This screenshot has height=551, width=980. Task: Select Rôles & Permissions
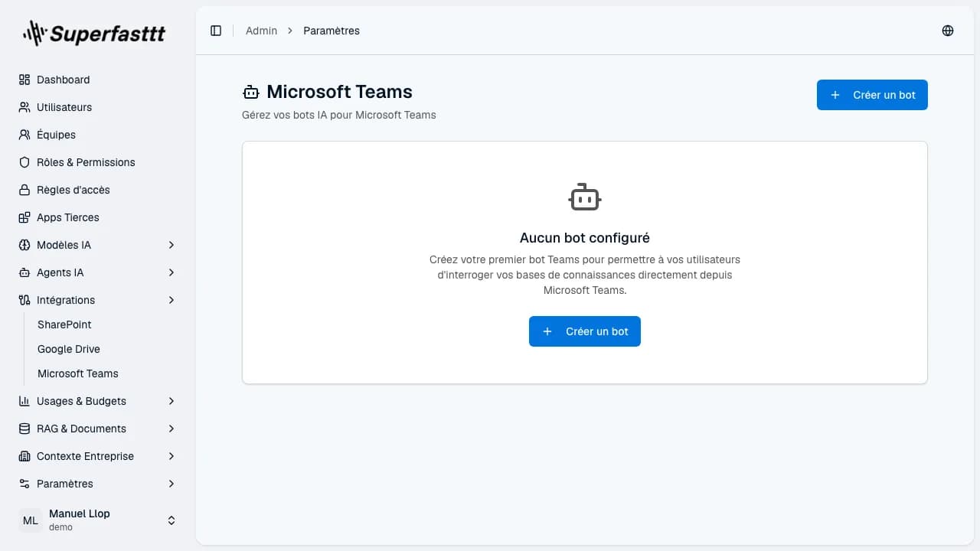98,162
